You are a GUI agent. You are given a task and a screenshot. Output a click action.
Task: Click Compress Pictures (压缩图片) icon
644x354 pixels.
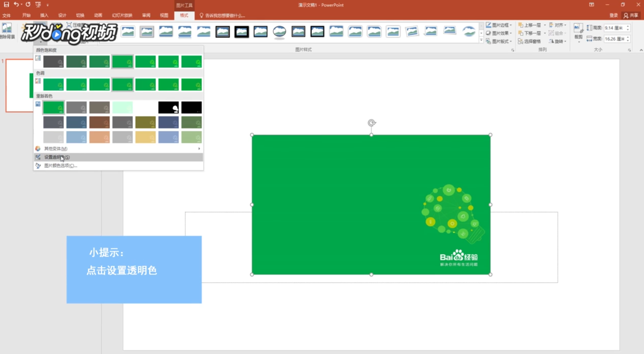[69, 25]
